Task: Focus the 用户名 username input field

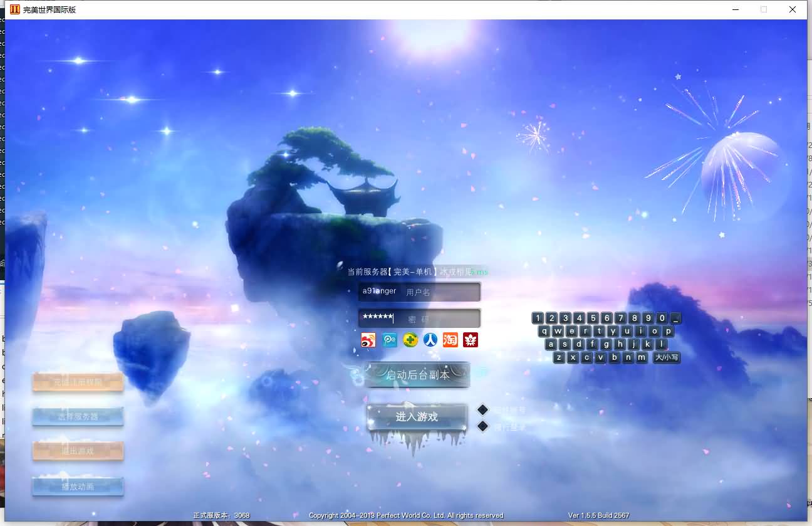Action: point(419,291)
